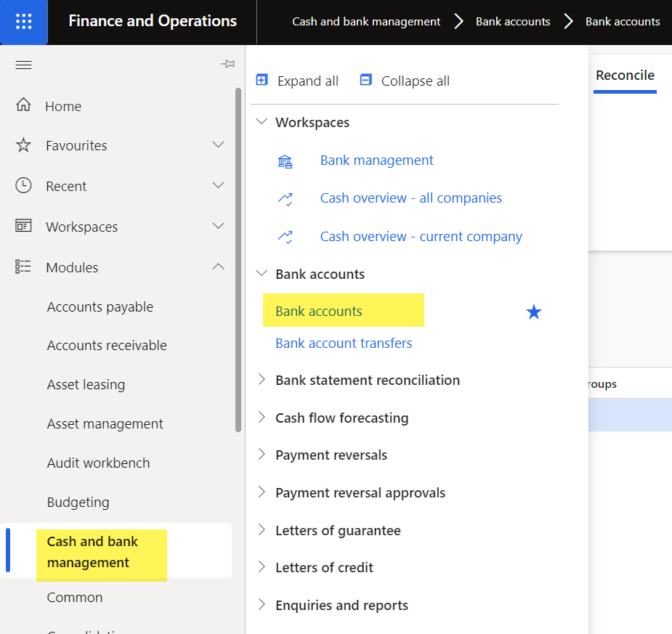Screen dimensions: 672x634
Task: Expand Letters of credit group
Action: click(262, 567)
